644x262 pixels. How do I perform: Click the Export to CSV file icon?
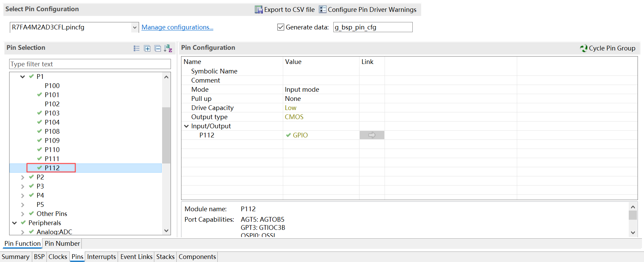point(258,9)
